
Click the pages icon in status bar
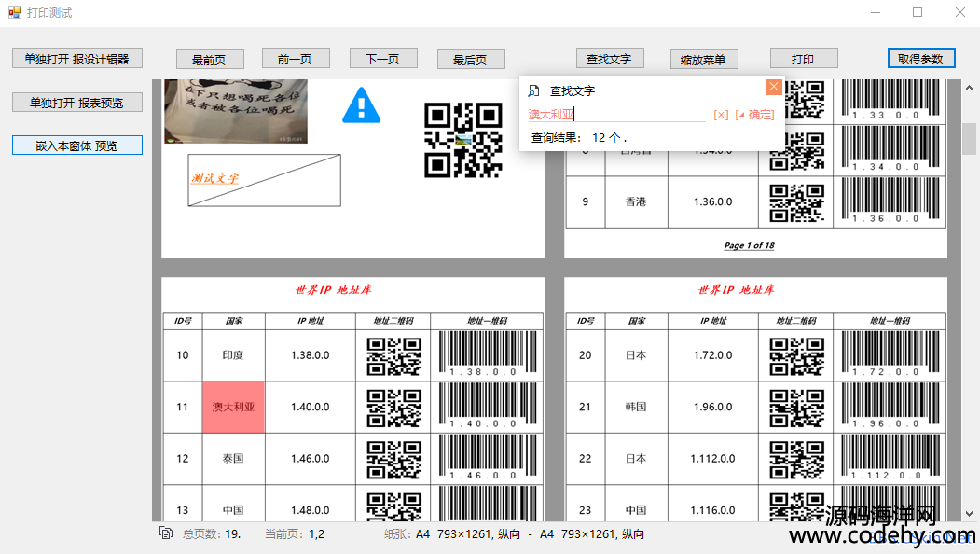pos(166,533)
